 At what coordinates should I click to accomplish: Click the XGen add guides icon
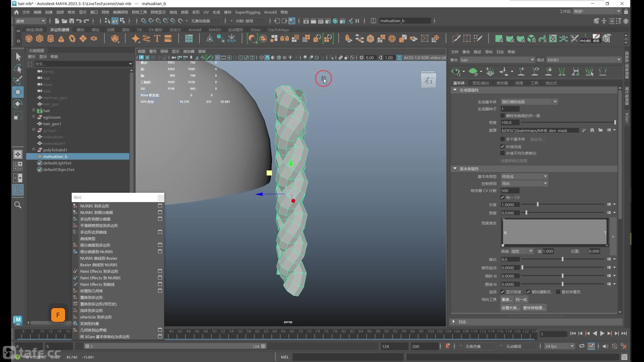[521, 72]
